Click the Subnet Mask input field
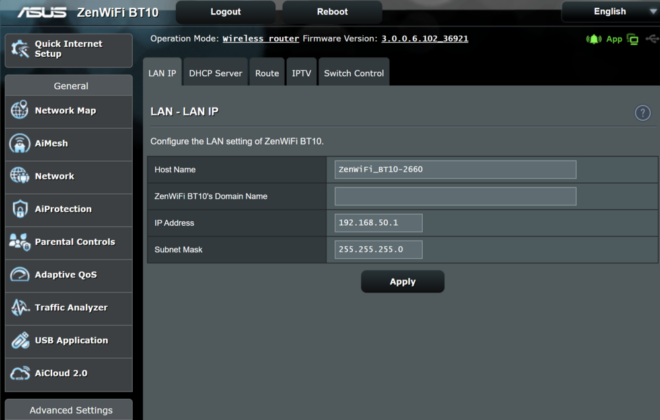This screenshot has width=660, height=420. 378,249
